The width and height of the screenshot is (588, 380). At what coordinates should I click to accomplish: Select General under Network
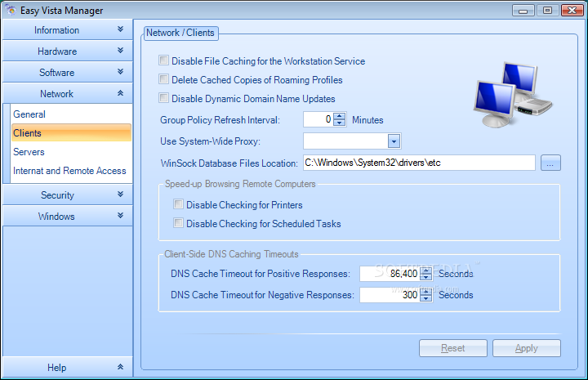pos(71,114)
